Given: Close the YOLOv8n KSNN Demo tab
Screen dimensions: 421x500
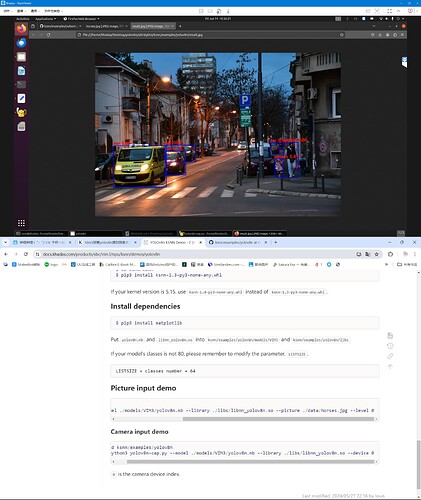Looking at the screenshot, I should click(x=200, y=243).
